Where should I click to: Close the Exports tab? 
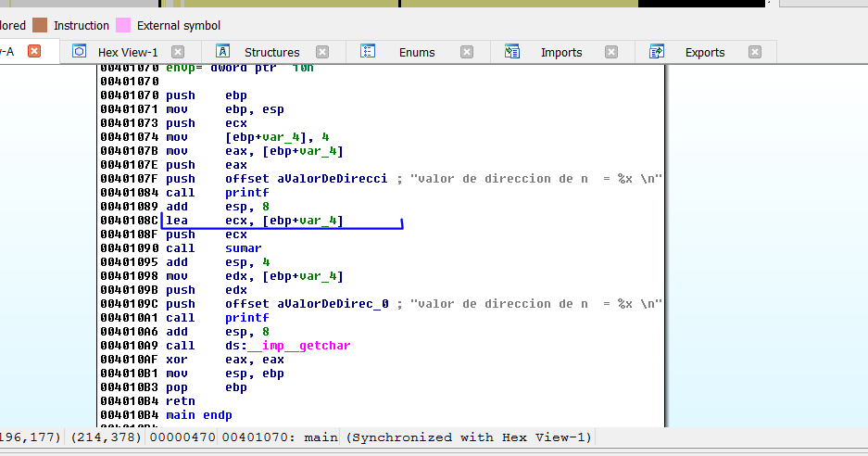[755, 52]
